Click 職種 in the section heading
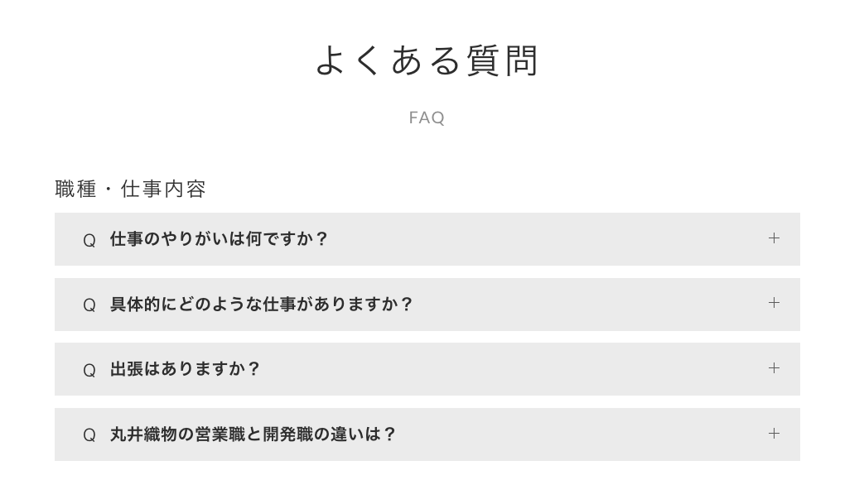The height and width of the screenshot is (504, 864). tap(75, 190)
